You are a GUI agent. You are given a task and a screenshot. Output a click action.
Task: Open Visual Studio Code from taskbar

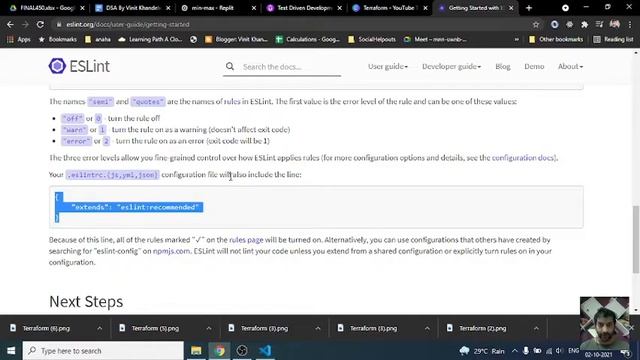click(x=265, y=351)
